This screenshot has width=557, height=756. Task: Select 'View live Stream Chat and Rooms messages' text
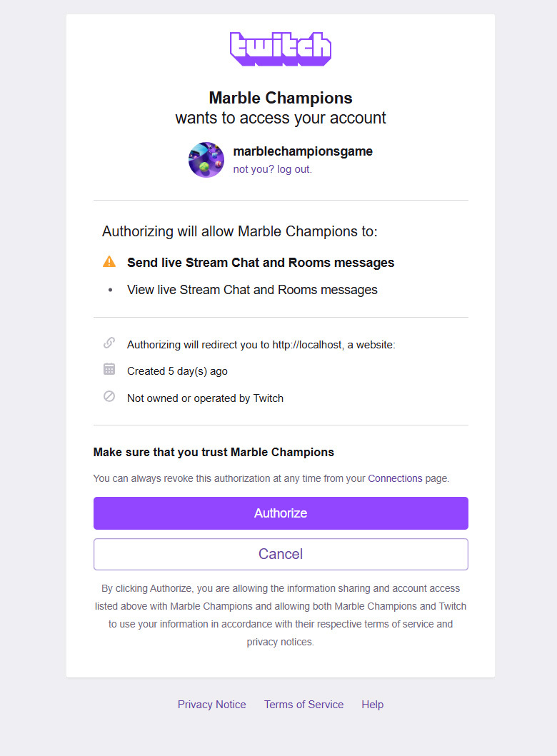tap(252, 290)
